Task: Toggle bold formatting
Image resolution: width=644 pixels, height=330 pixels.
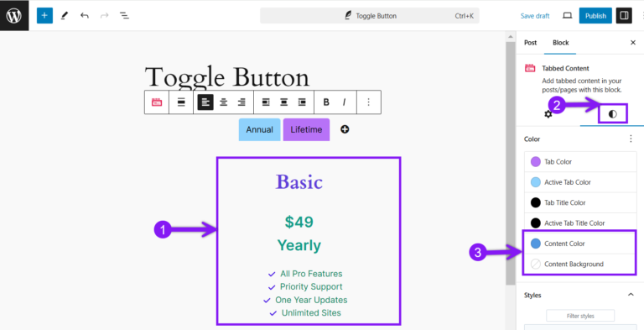Action: tap(326, 102)
